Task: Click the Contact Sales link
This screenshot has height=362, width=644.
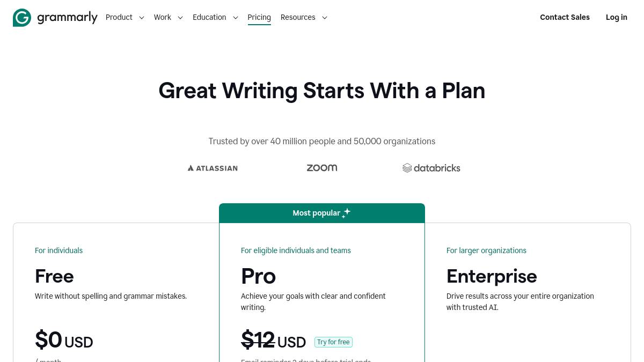Action: pyautogui.click(x=565, y=18)
